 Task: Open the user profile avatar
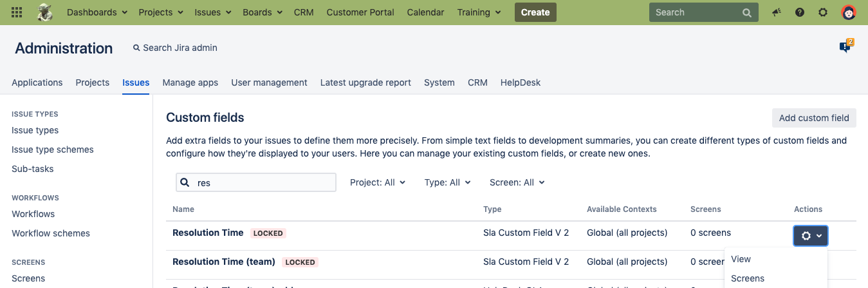point(849,12)
